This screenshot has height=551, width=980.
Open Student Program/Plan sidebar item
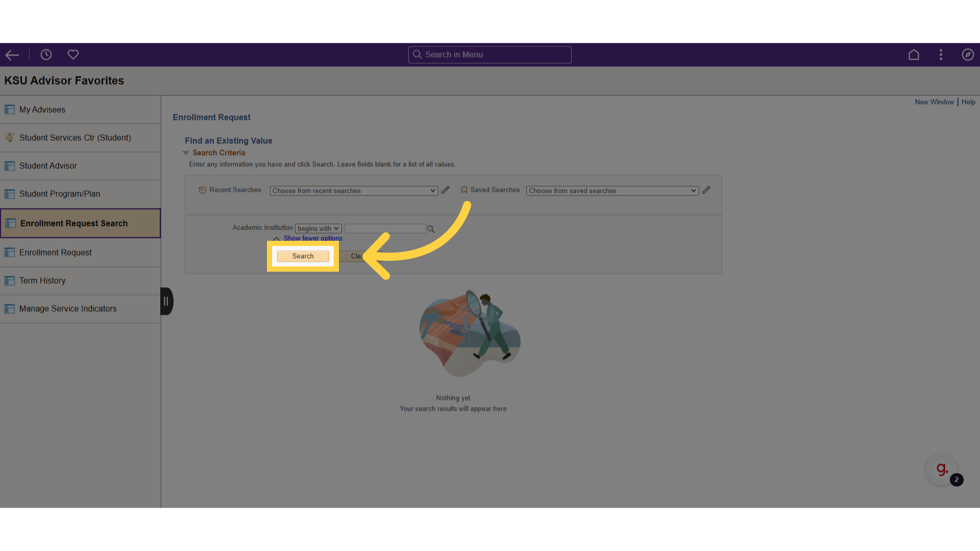click(81, 194)
